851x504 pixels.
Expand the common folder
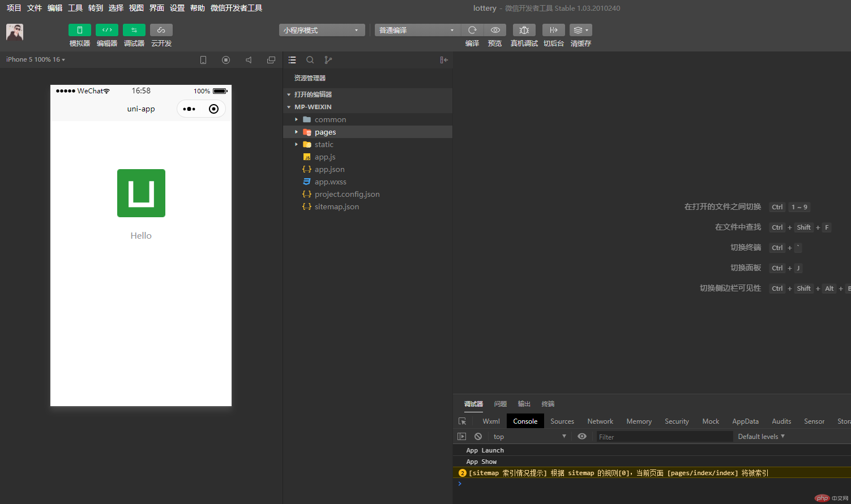(367, 119)
